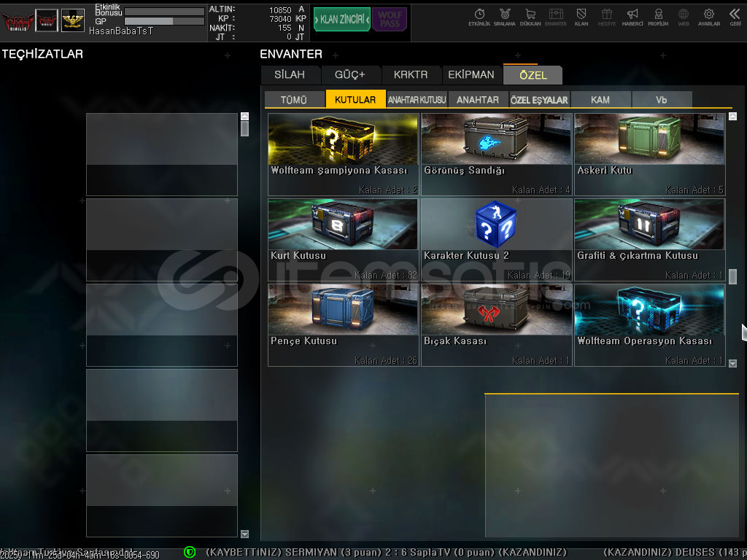Switch to the GÜÇ+ tab
This screenshot has width=747, height=560.
point(349,75)
